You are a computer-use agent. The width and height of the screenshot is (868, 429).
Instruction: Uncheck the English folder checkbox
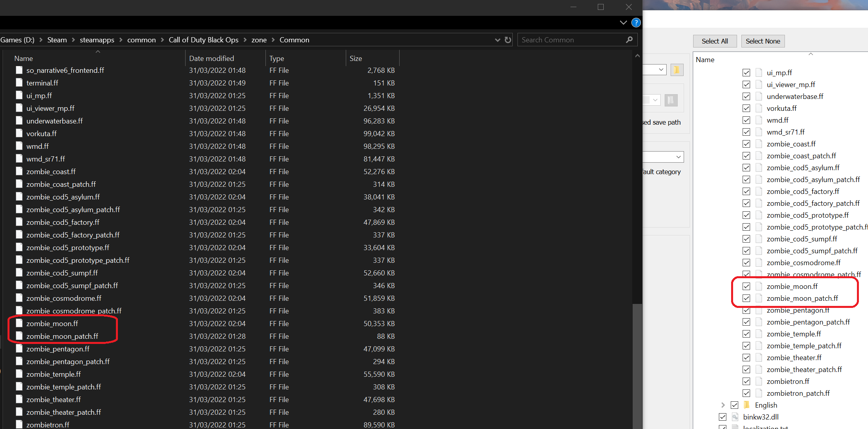click(735, 405)
